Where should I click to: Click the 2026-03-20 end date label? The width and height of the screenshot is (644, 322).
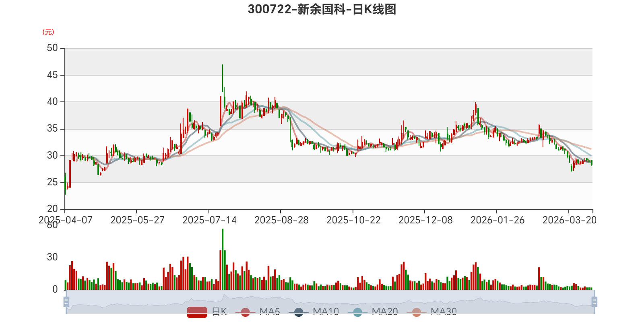click(x=570, y=220)
